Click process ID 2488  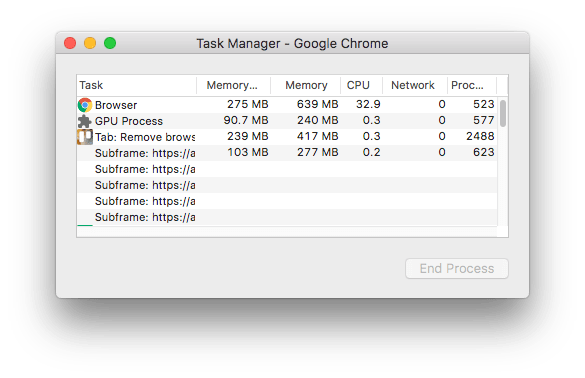pos(480,136)
